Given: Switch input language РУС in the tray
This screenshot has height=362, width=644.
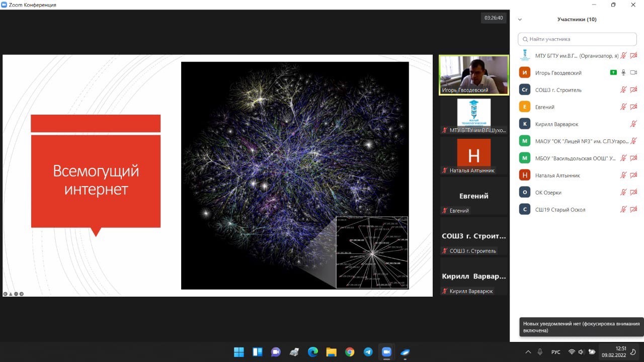Looking at the screenshot, I should pos(556,352).
